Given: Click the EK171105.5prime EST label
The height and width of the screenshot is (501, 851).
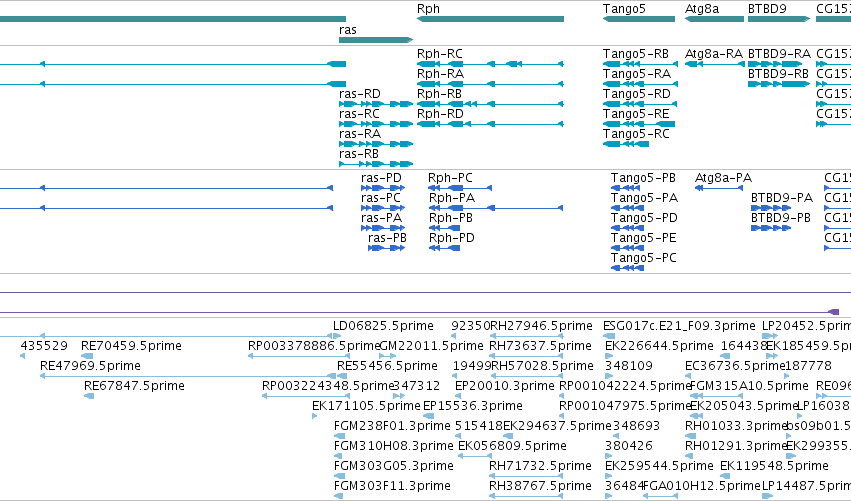Looking at the screenshot, I should pos(366,406).
